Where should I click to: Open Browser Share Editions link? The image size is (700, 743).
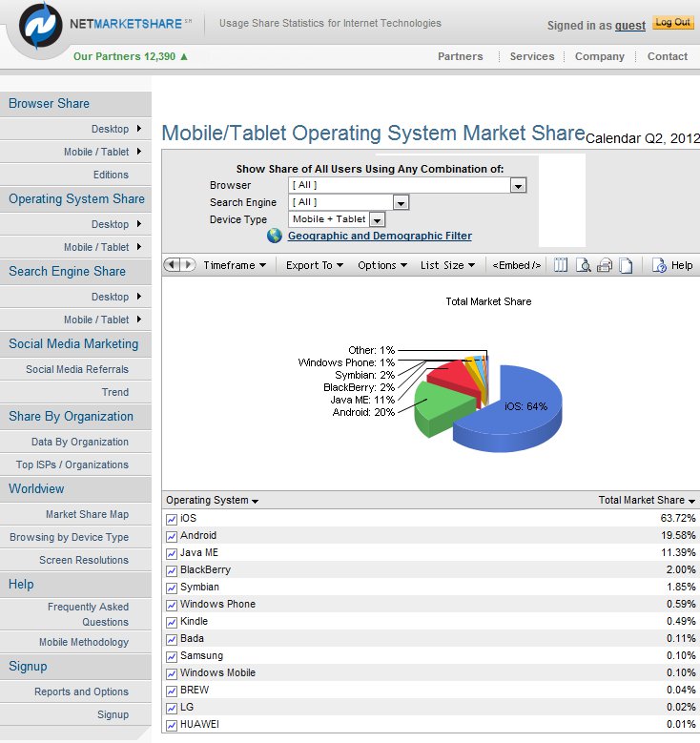[x=111, y=175]
